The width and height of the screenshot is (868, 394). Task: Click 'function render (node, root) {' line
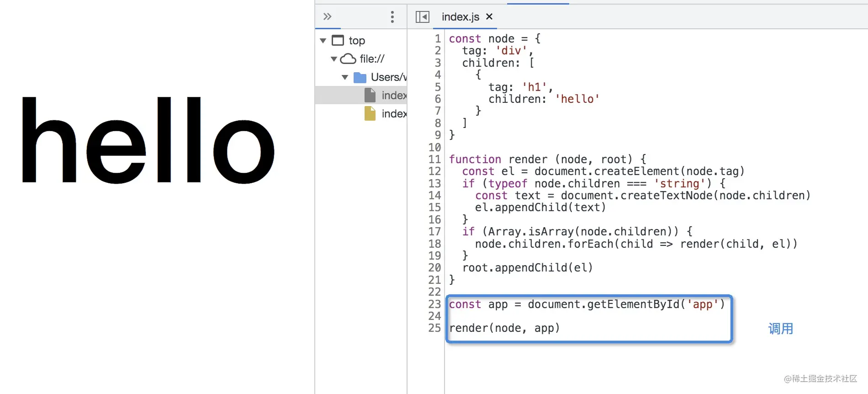547,160
